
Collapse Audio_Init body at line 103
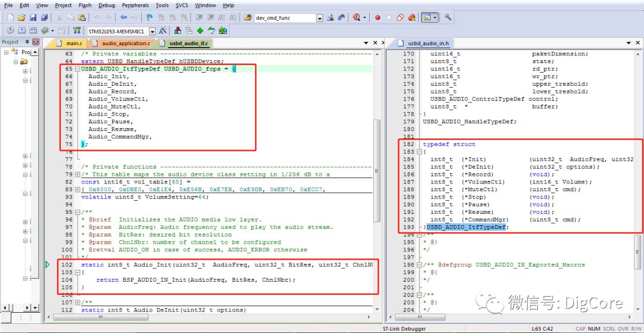77,272
